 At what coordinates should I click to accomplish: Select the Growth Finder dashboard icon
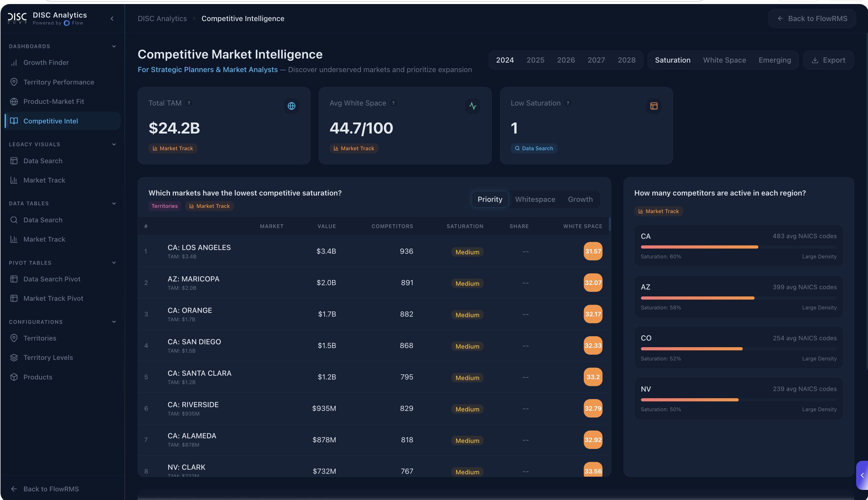pos(14,63)
